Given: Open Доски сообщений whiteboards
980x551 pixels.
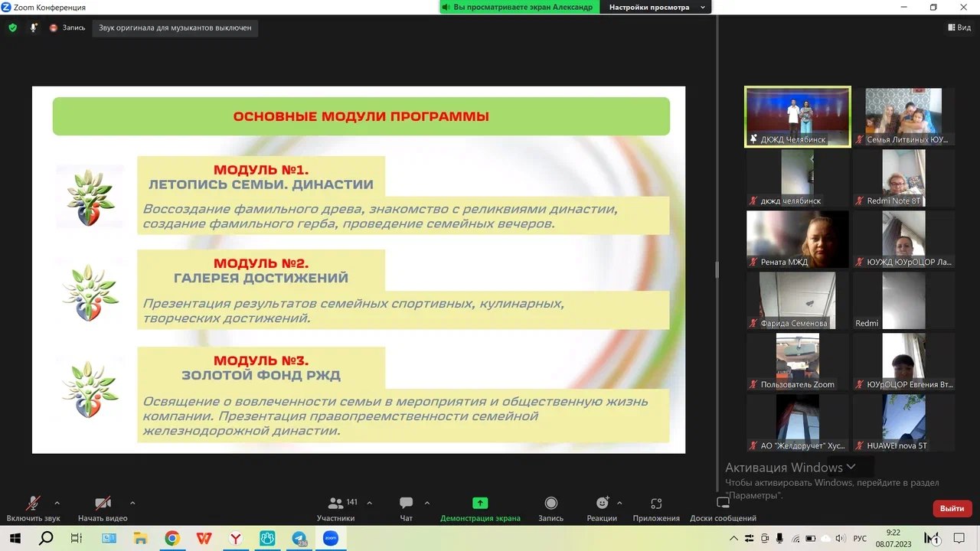Looking at the screenshot, I should (x=723, y=509).
